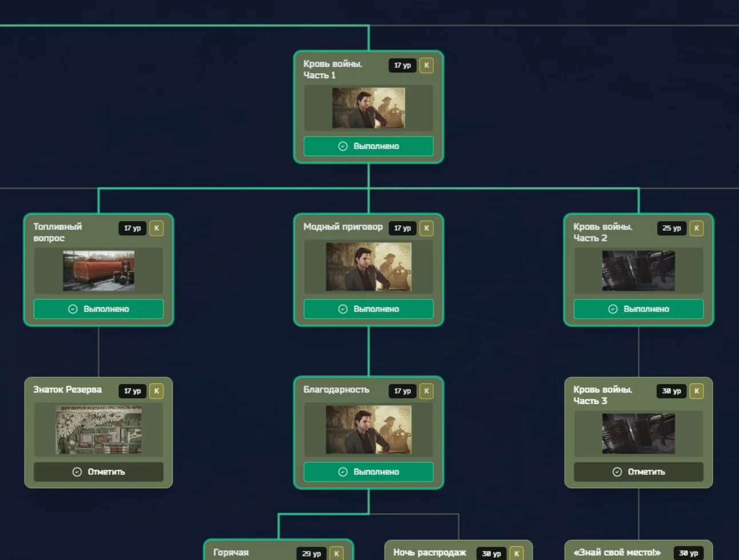Click the K badge on Кровь войны. Часть 2
This screenshot has width=739, height=560.
click(696, 228)
